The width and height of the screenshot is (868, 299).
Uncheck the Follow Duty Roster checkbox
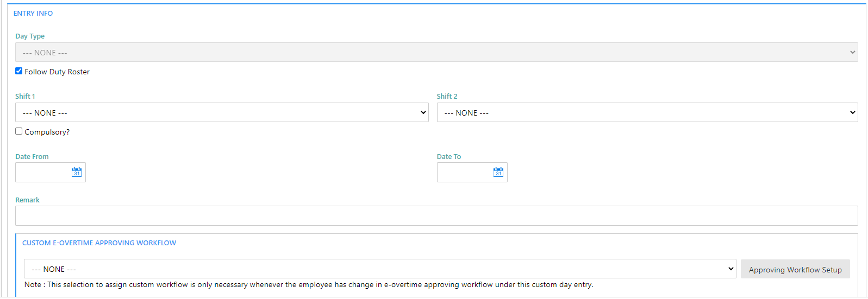pos(19,71)
